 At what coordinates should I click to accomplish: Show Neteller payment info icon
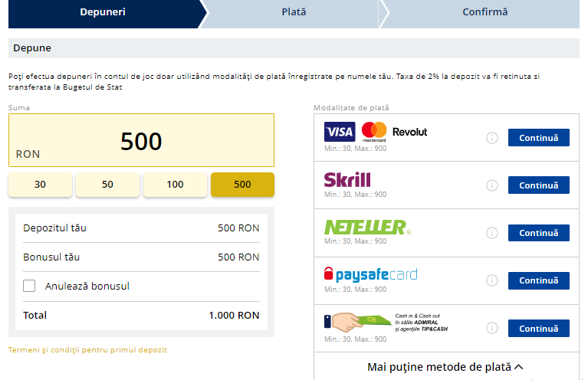(492, 233)
